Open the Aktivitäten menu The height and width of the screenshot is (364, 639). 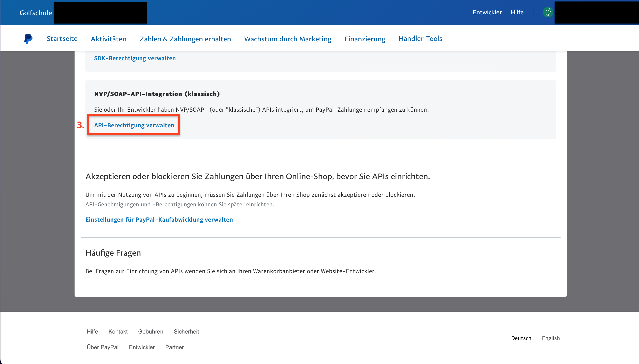(108, 39)
